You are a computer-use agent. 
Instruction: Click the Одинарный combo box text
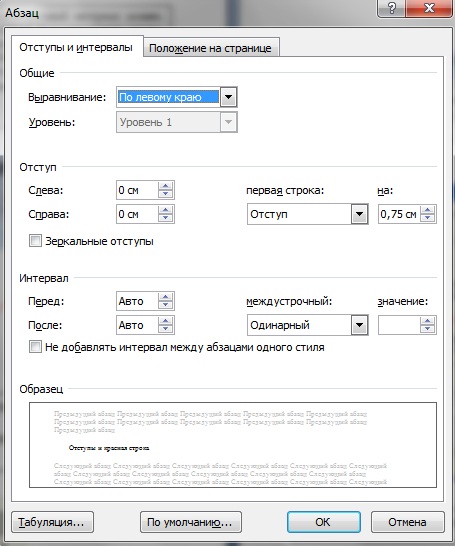[x=280, y=325]
